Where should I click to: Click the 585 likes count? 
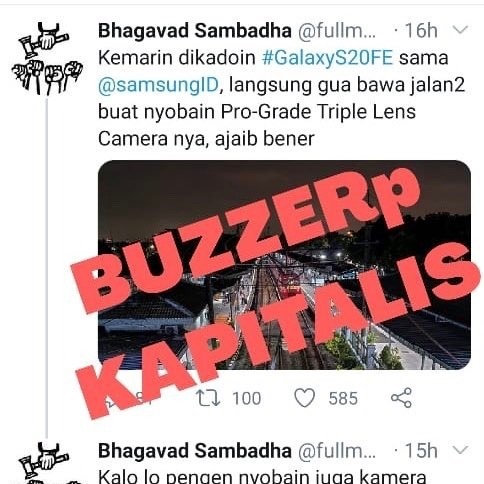coord(343,398)
